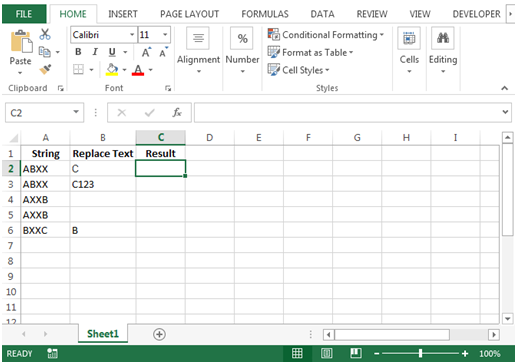Click the Cut scissors icon
517x364 pixels.
pyautogui.click(x=45, y=34)
